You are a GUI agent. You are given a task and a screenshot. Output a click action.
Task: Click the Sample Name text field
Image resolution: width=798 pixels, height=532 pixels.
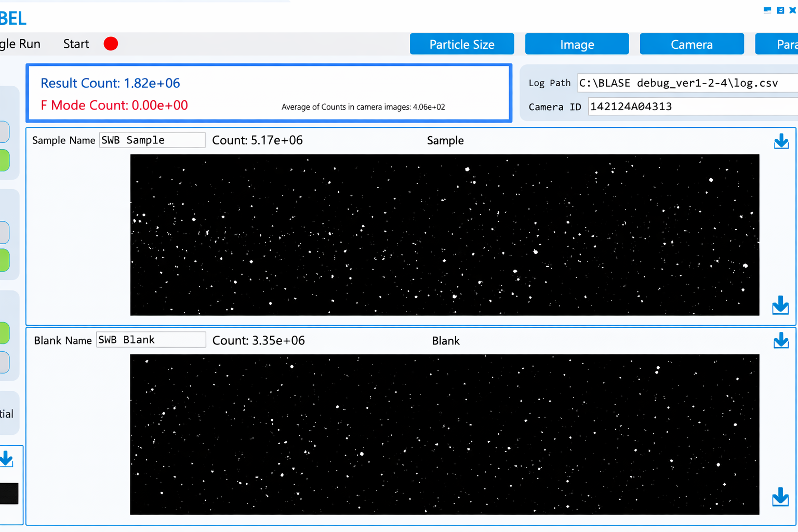point(152,140)
